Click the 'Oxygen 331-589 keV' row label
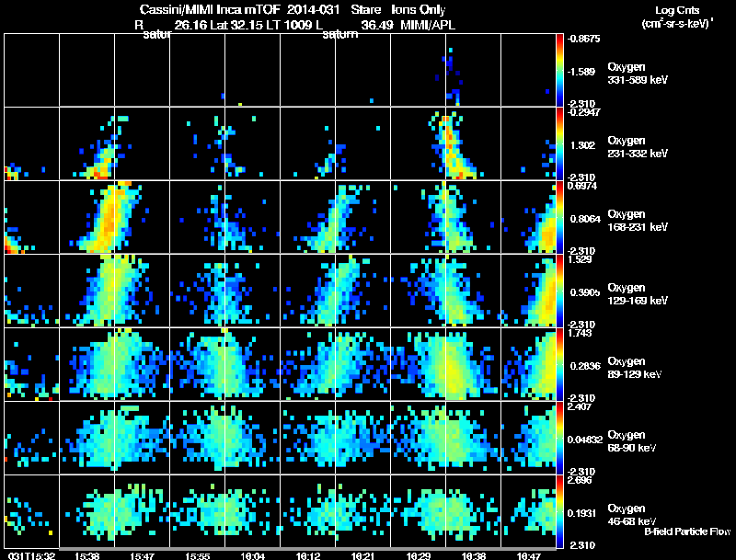 point(638,74)
